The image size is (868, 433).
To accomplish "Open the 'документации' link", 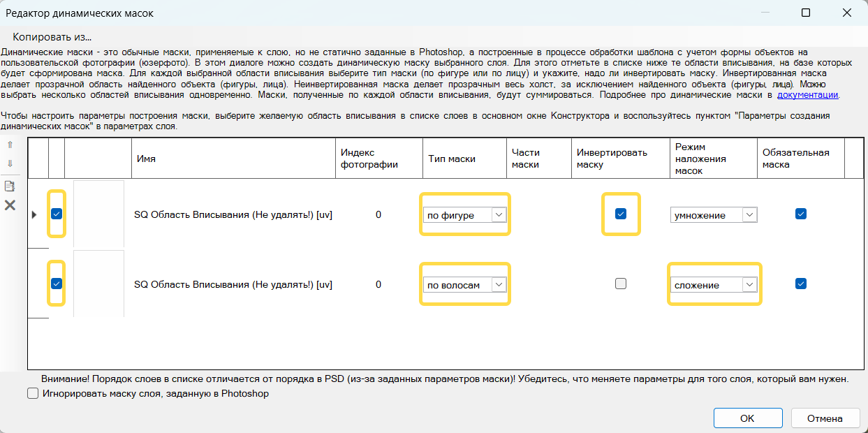I will coord(807,95).
